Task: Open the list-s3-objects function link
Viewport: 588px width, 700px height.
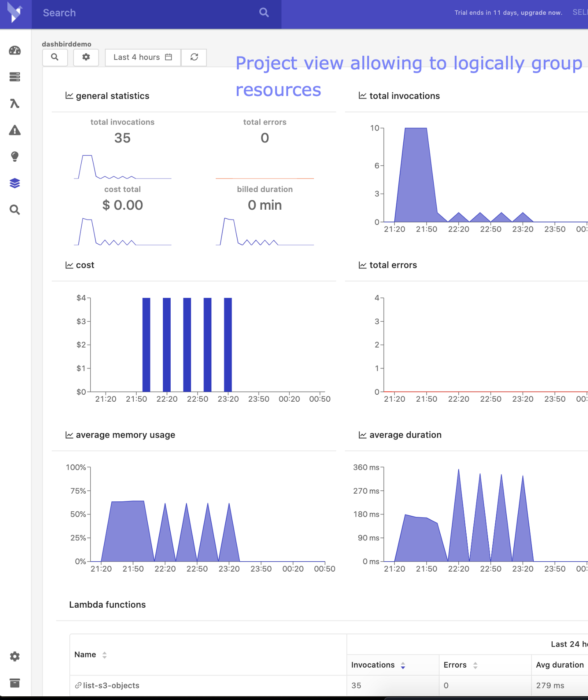Action: (111, 685)
